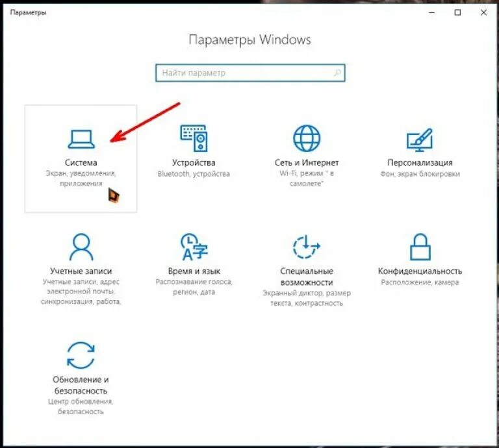499x448 pixels.
Task: Open the Обновление и безопасность refresh icon
Action: 81,355
